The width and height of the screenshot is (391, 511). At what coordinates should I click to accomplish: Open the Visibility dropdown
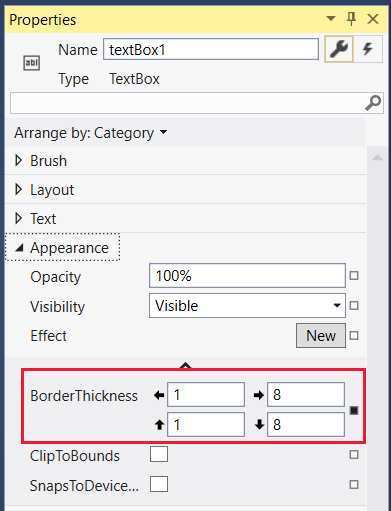click(247, 305)
